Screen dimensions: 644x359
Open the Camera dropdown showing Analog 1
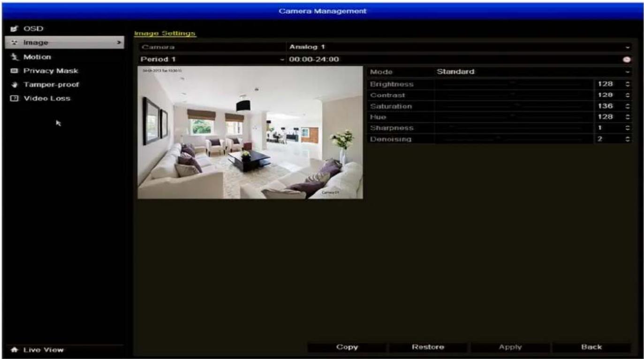[x=458, y=47]
